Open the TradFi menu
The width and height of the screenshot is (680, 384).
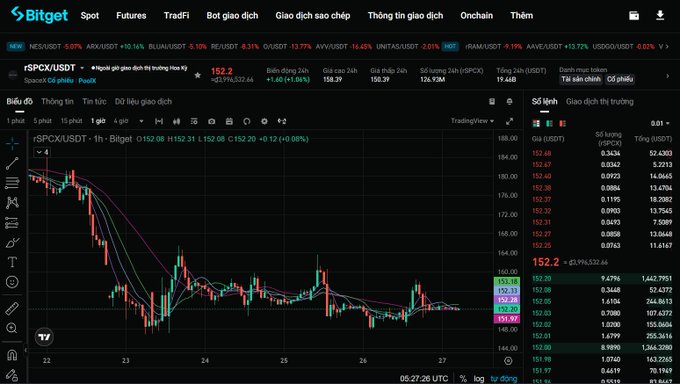pos(176,16)
